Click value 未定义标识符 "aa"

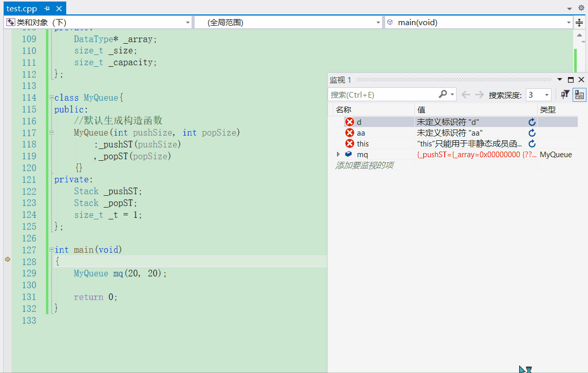point(450,133)
